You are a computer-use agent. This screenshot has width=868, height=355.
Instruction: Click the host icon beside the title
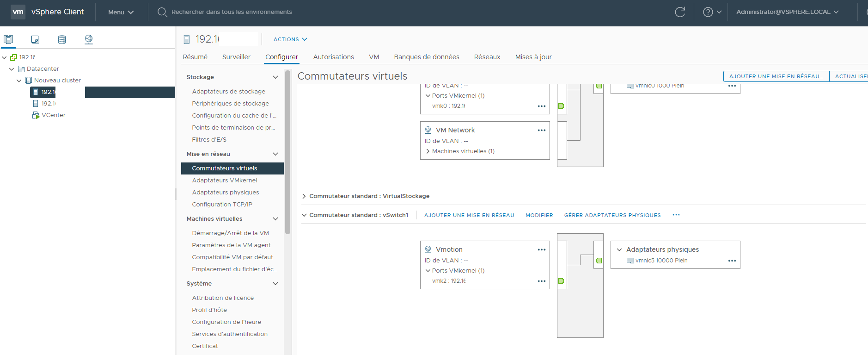tap(187, 39)
